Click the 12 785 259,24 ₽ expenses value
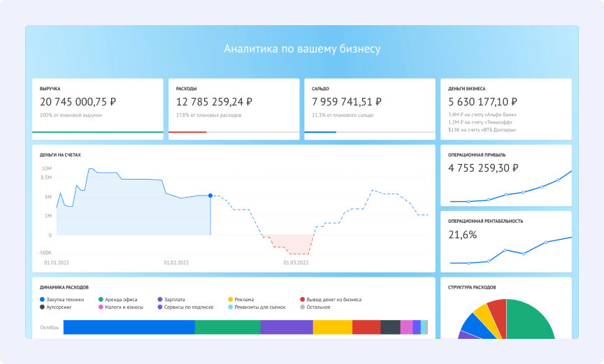Screen dimensions: 604x364 pos(214,102)
